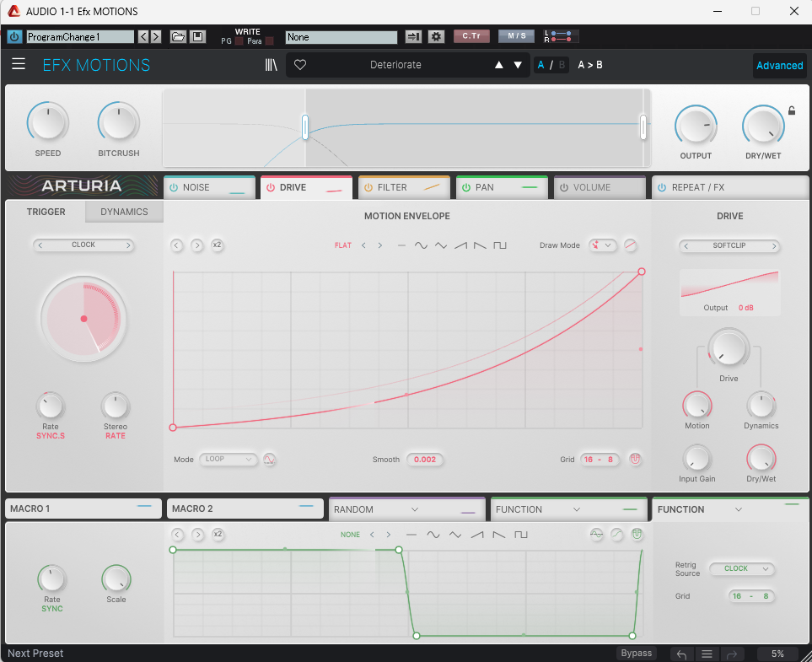
Task: Click the Undo arrow in bottom bar
Action: (681, 654)
